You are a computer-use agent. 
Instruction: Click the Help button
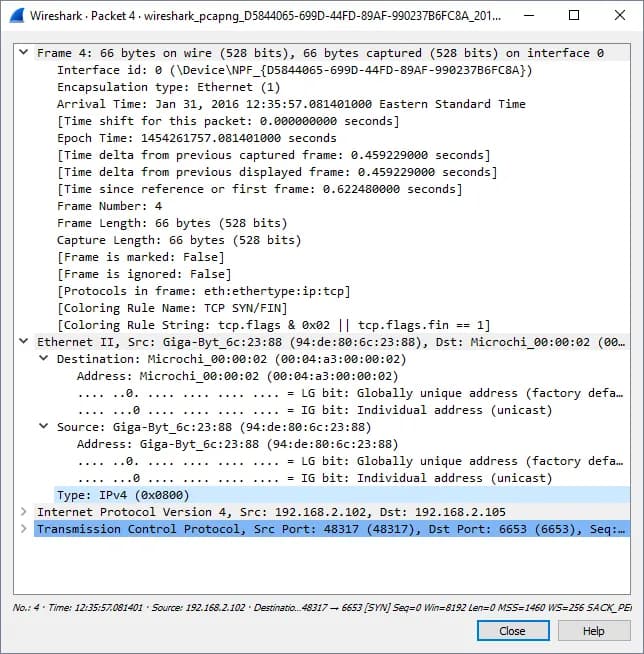tap(594, 631)
